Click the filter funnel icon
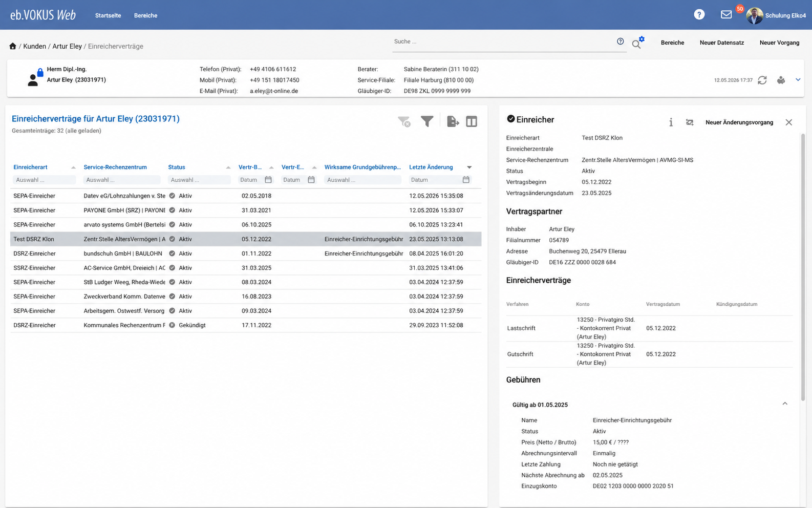This screenshot has height=508, width=812. tap(427, 121)
